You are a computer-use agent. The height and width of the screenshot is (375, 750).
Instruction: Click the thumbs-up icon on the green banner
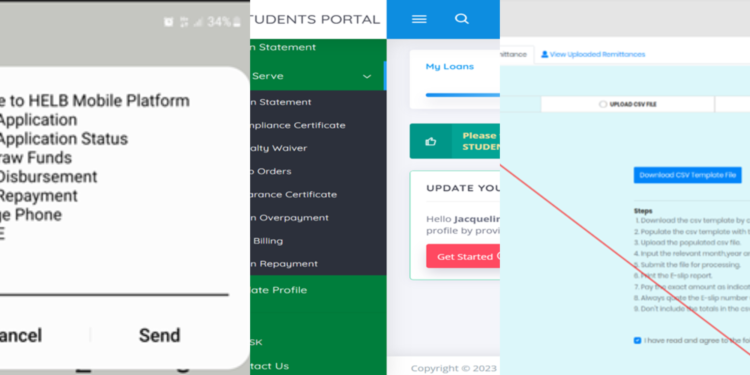430,141
